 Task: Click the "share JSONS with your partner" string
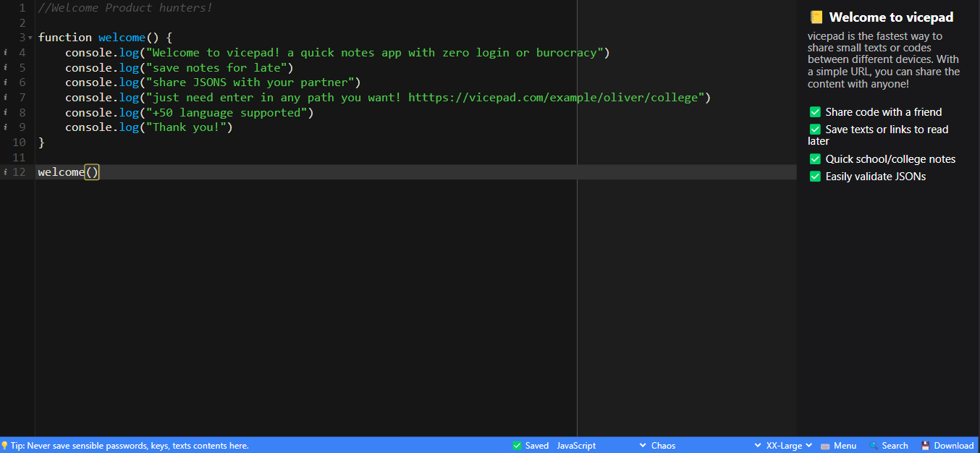250,83
